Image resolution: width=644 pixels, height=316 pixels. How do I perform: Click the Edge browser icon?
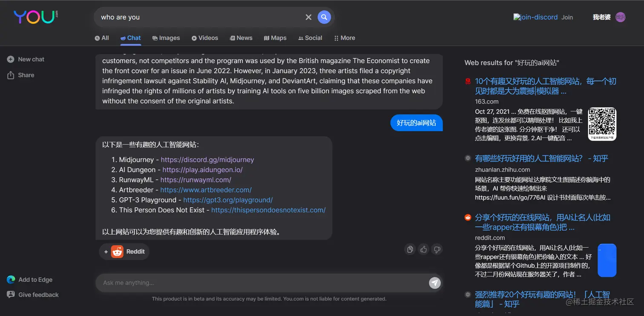[11, 280]
